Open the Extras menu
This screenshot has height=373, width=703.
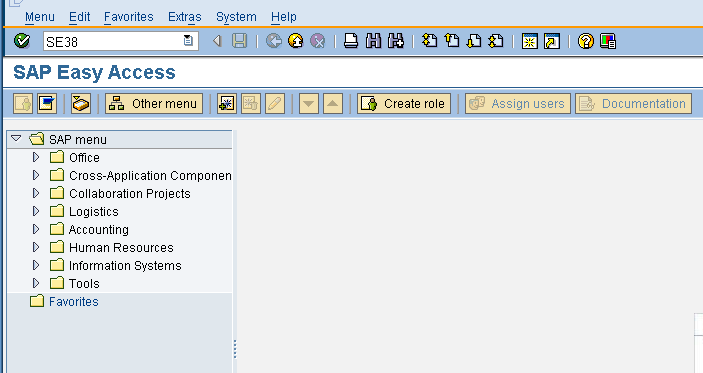click(185, 17)
